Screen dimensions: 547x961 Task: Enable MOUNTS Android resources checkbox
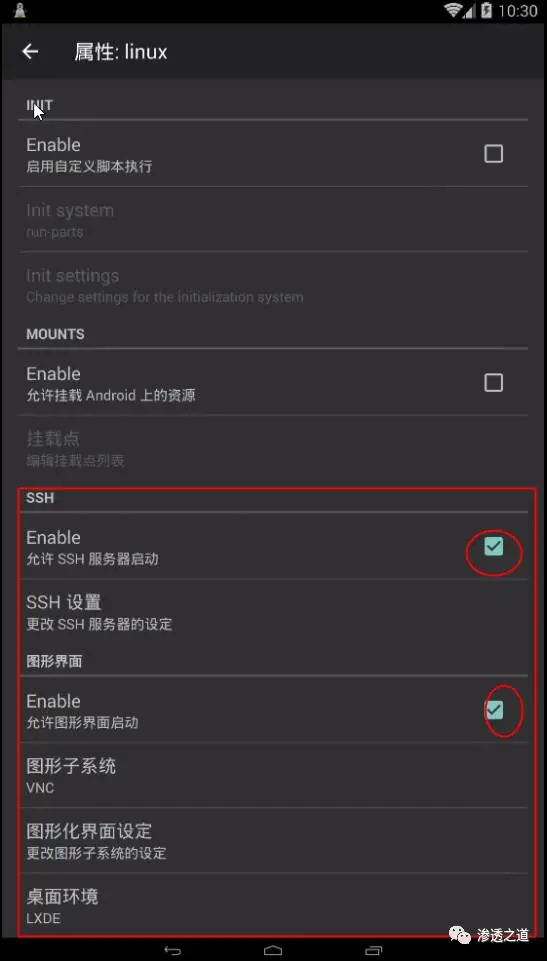[x=494, y=383]
